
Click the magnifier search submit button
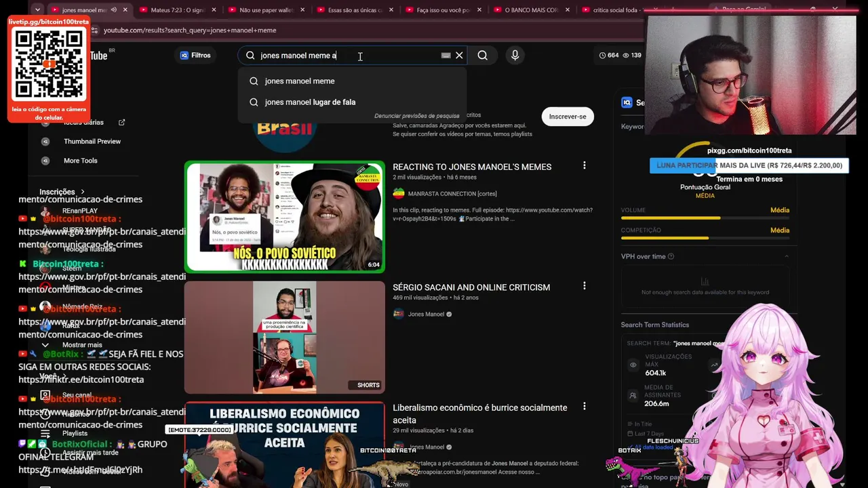[482, 56]
